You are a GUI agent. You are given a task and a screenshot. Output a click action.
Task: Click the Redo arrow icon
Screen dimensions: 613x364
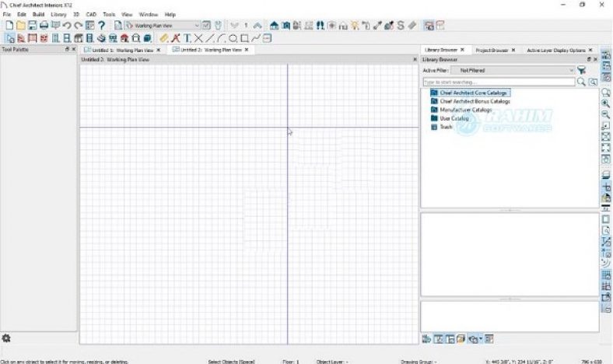[x=79, y=26]
